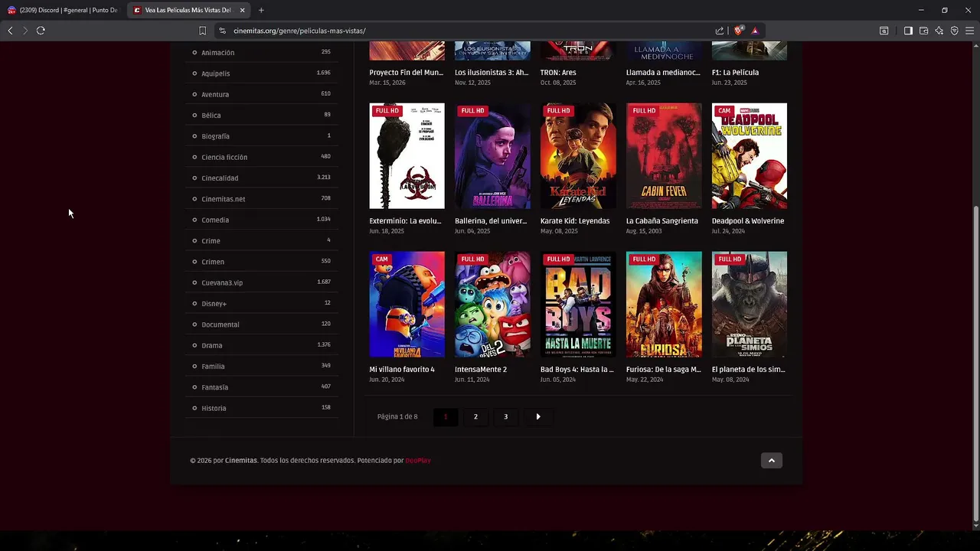Open the El planeta de los simios poster

[750, 305]
